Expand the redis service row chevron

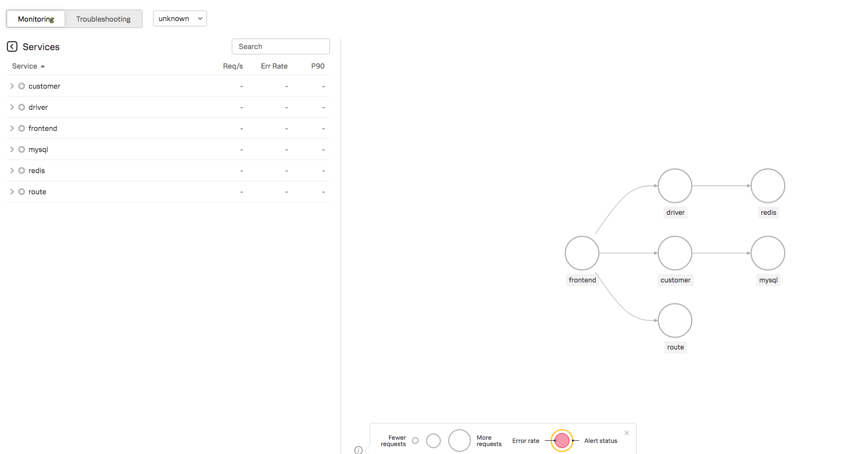click(x=12, y=171)
